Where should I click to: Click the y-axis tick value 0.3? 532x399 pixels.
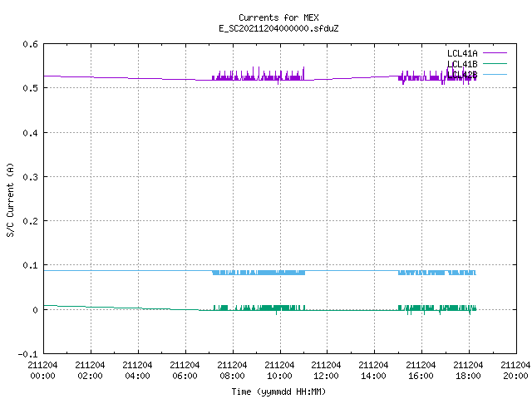click(x=30, y=177)
